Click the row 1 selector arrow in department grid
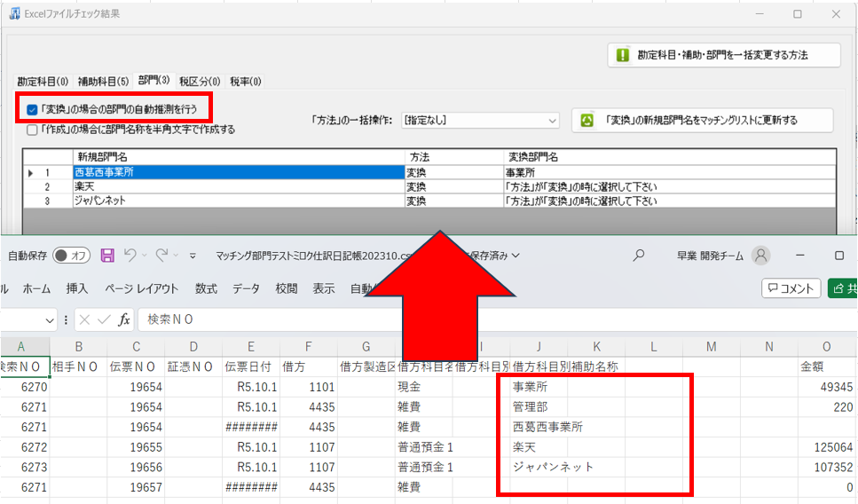Viewport: 858px width, 504px height. (31, 173)
